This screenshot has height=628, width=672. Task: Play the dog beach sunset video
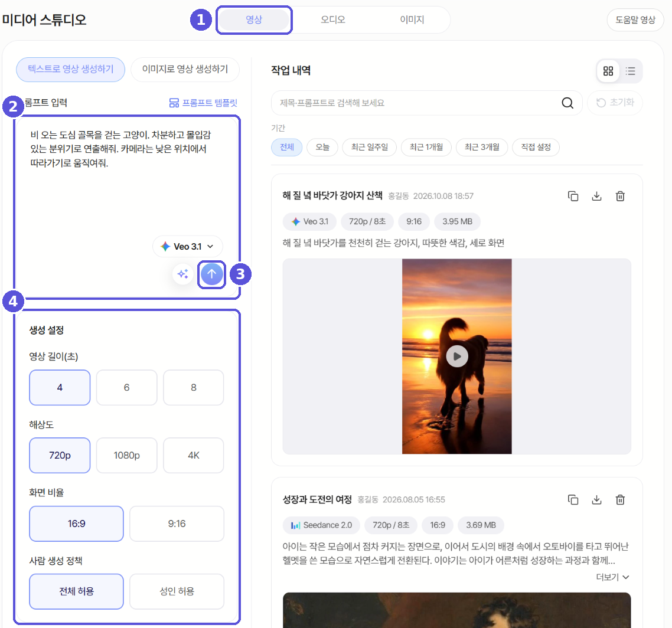[x=457, y=356]
